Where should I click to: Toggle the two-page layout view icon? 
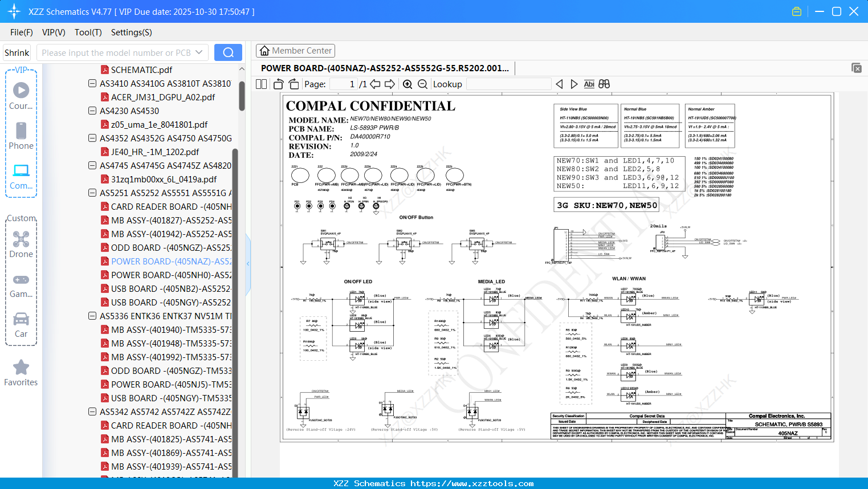pyautogui.click(x=262, y=84)
